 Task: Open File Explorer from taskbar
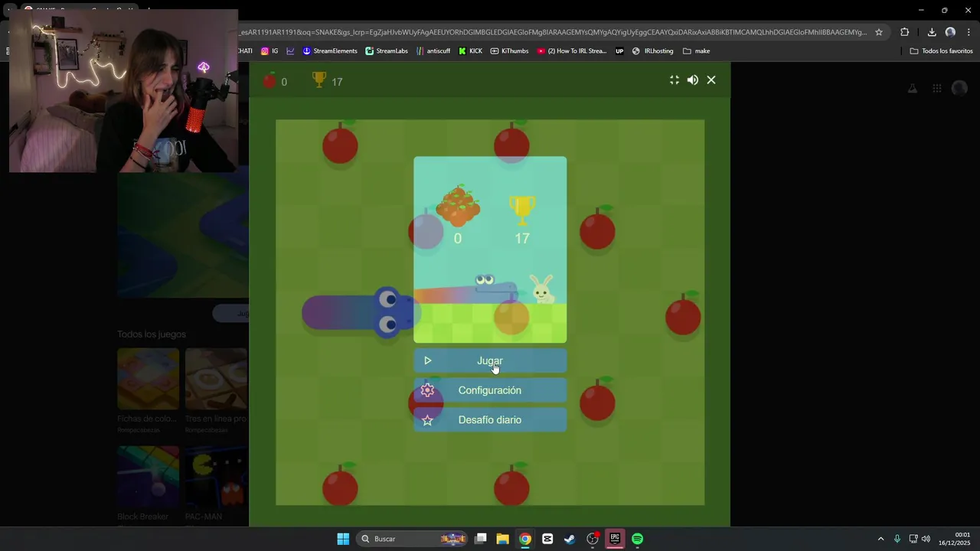coord(503,539)
